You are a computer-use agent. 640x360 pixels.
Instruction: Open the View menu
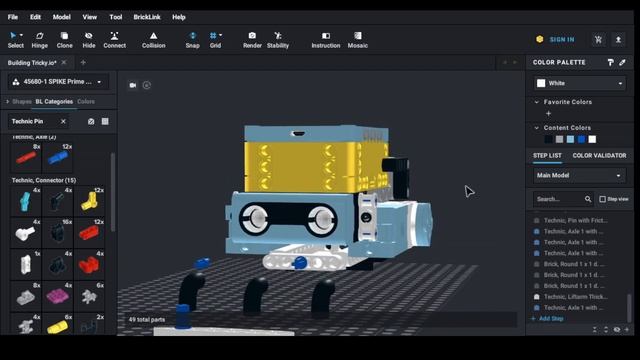89,17
